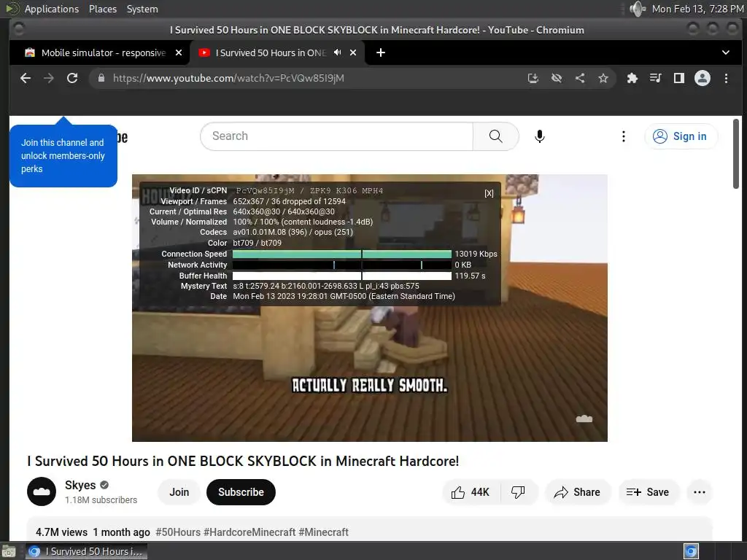Open the Skyes channel name link
The height and width of the screenshot is (560, 747).
(x=80, y=485)
